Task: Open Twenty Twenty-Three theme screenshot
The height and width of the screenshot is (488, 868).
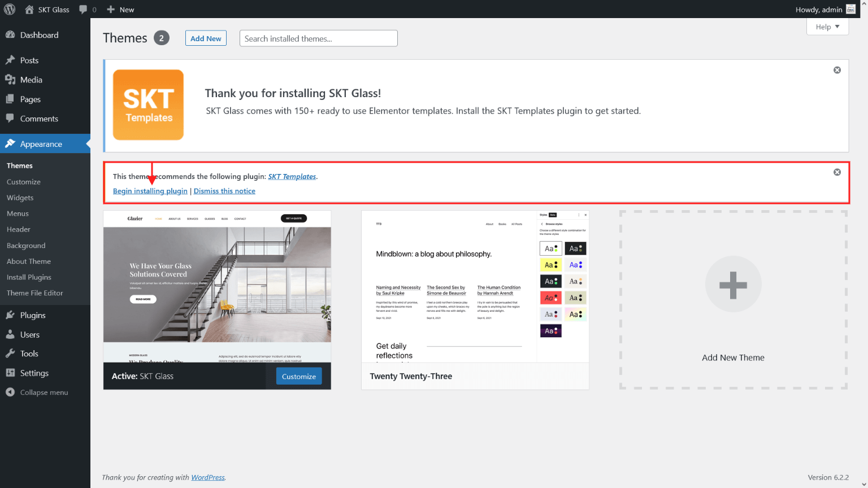Action: 475,286
